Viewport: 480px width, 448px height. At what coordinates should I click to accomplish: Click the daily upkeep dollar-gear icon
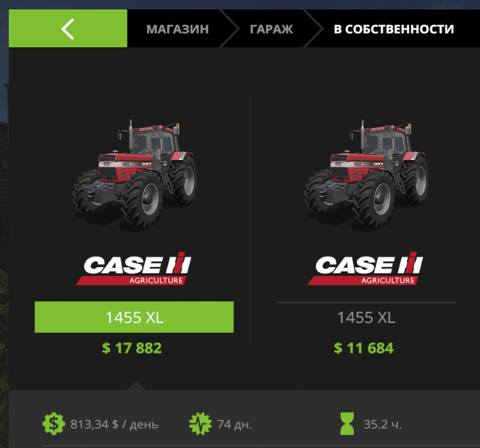click(x=54, y=423)
